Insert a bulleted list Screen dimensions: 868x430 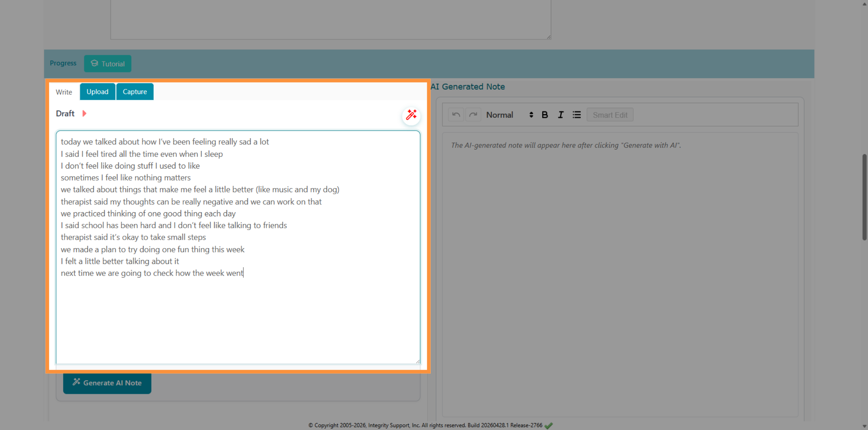576,115
